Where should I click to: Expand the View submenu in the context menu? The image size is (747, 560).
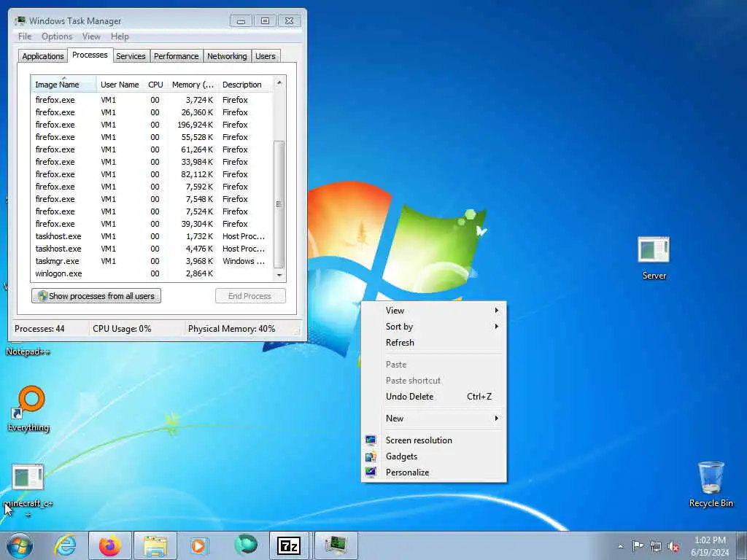click(x=434, y=311)
